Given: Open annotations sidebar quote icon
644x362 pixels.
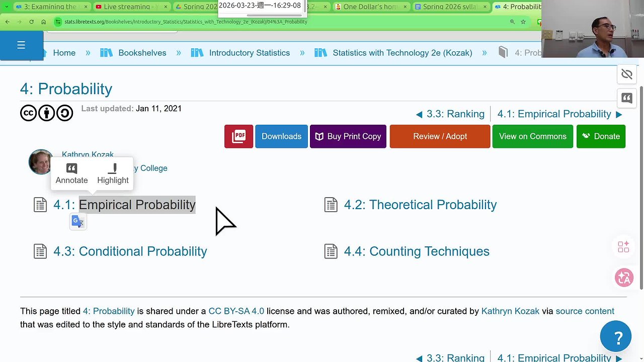Looking at the screenshot, I should [626, 98].
